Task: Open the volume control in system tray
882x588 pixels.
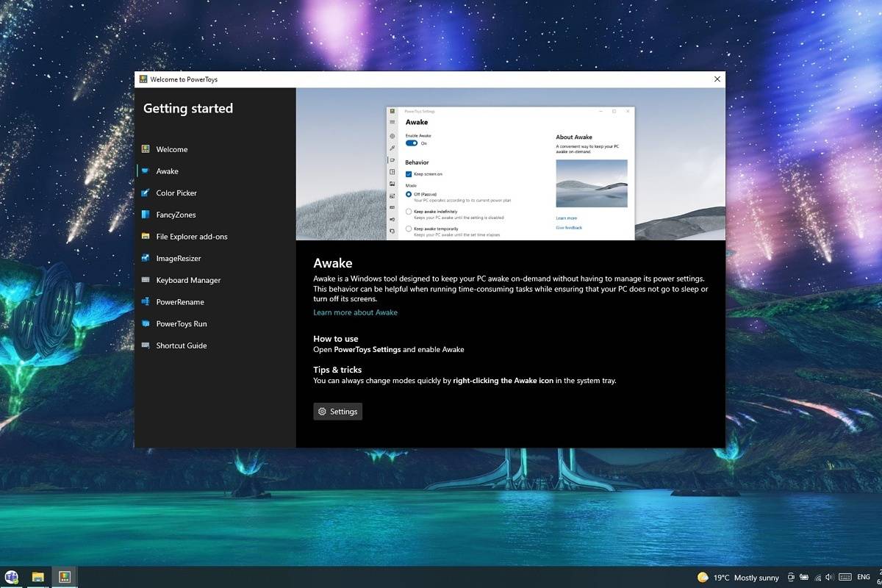Action: [829, 578]
